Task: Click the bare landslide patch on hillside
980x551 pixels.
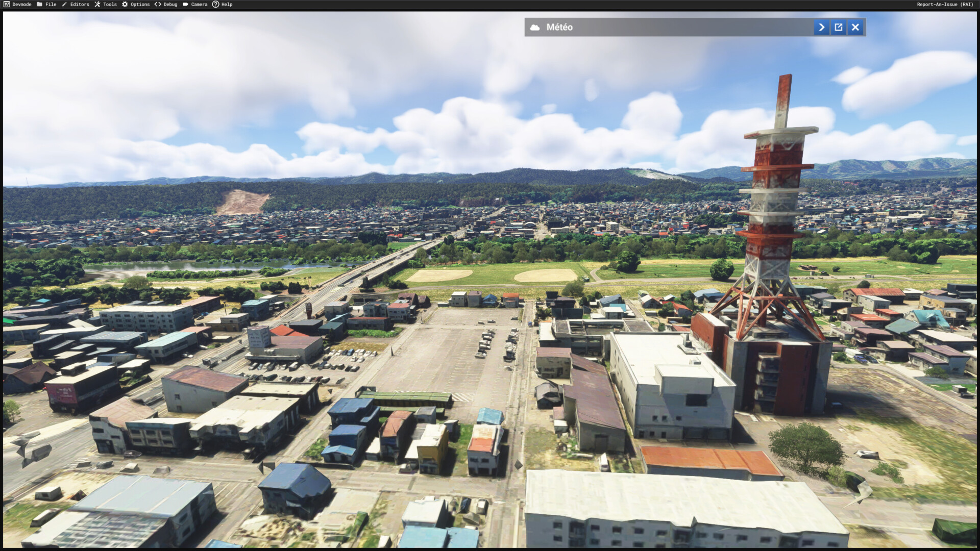Action: tap(242, 202)
